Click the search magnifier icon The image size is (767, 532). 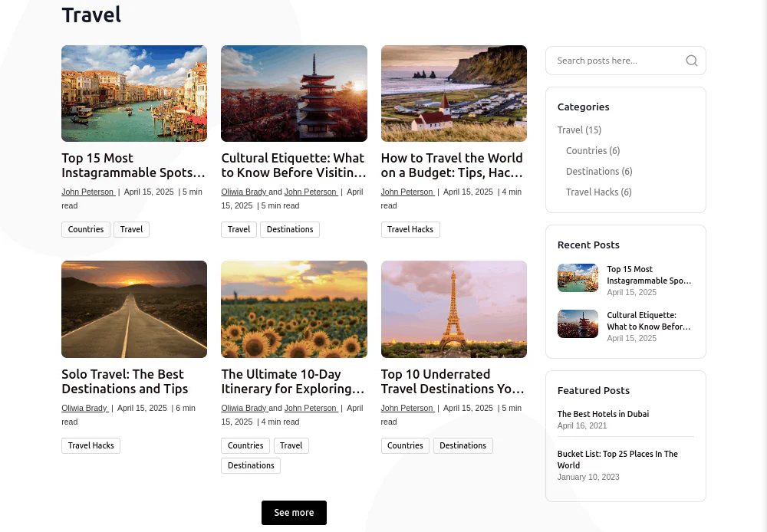[x=691, y=61]
